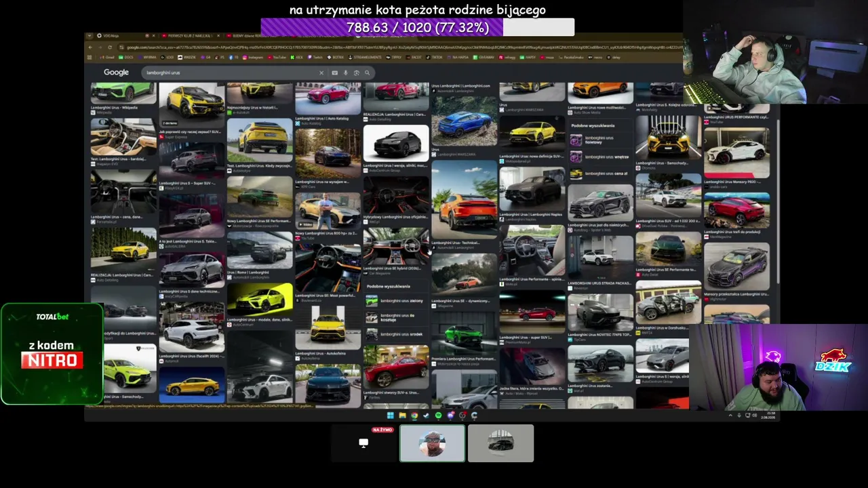Click the Lamborghini URUS NOVITEC caption
This screenshot has height=488, width=868.
600,334
